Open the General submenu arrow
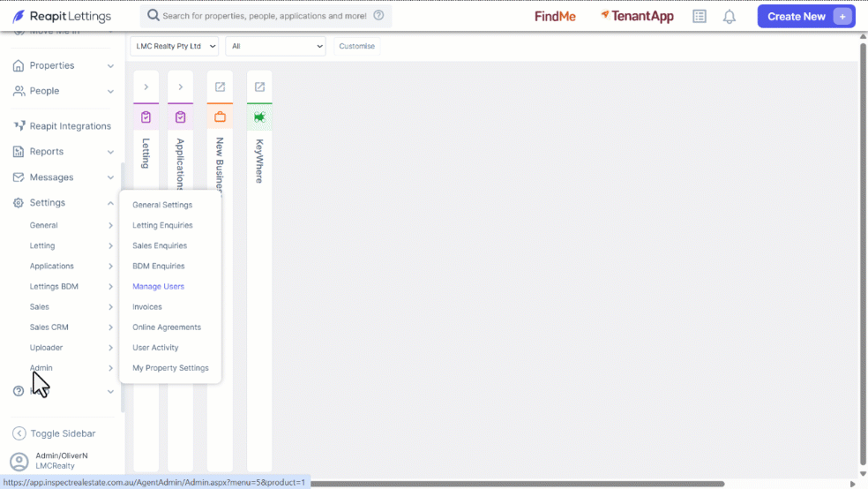This screenshot has height=489, width=868. point(111,225)
